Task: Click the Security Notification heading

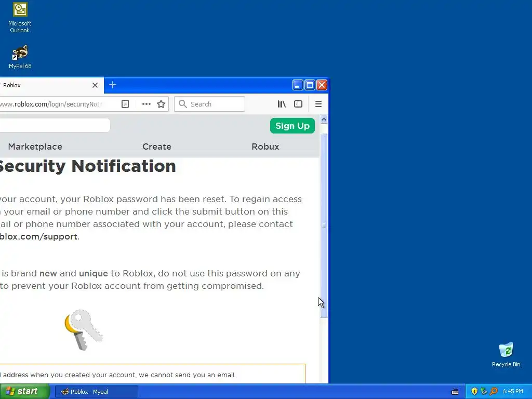Action: click(x=87, y=166)
